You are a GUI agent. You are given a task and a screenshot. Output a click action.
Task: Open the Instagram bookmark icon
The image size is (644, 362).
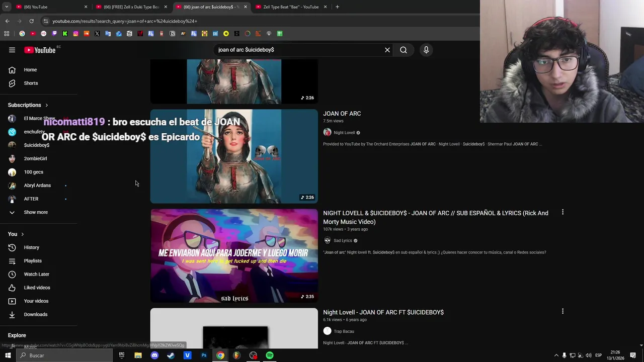75,34
